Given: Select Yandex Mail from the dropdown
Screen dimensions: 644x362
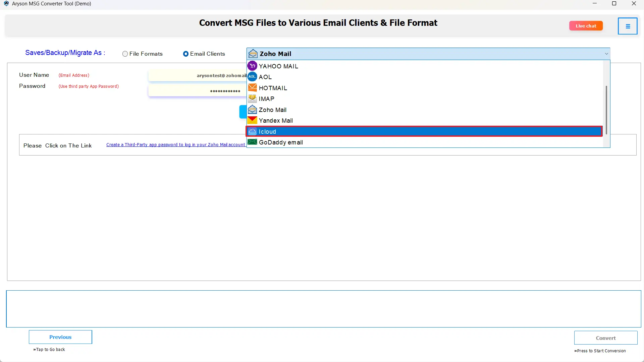Looking at the screenshot, I should tap(425, 120).
